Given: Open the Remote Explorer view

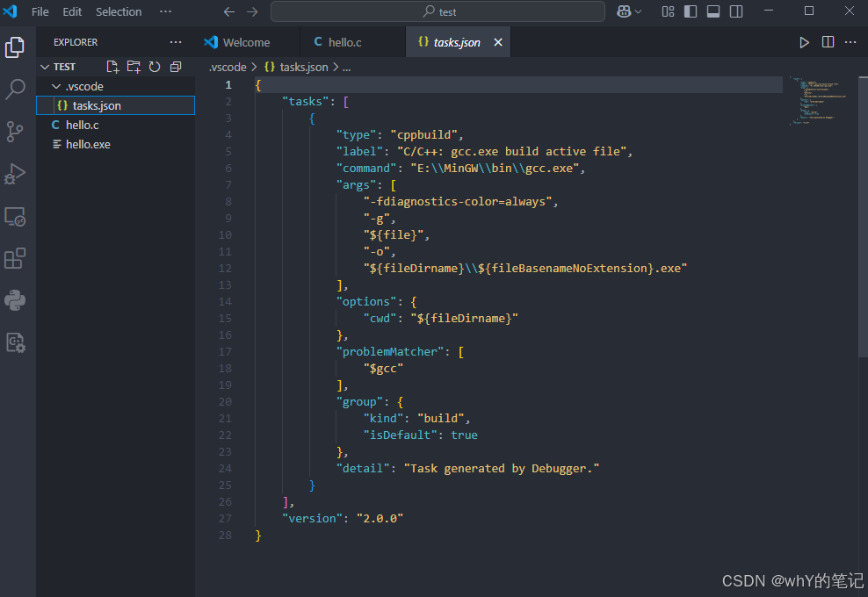Looking at the screenshot, I should click(15, 216).
